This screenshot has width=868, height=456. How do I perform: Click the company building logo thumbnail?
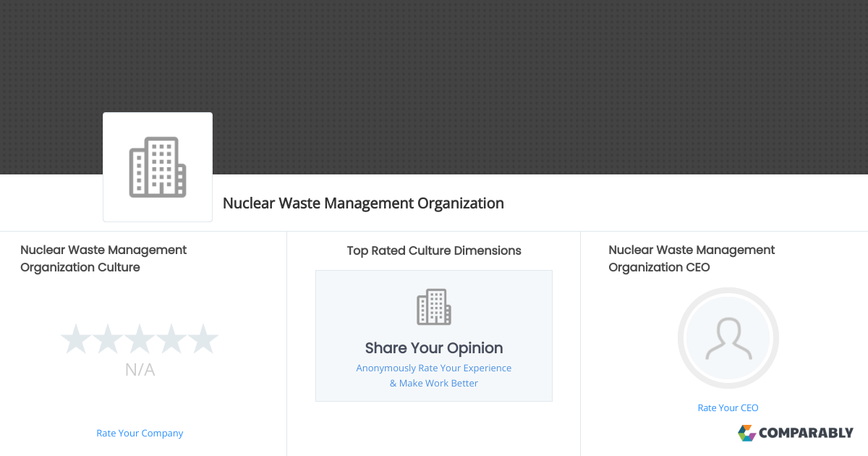[x=157, y=166]
